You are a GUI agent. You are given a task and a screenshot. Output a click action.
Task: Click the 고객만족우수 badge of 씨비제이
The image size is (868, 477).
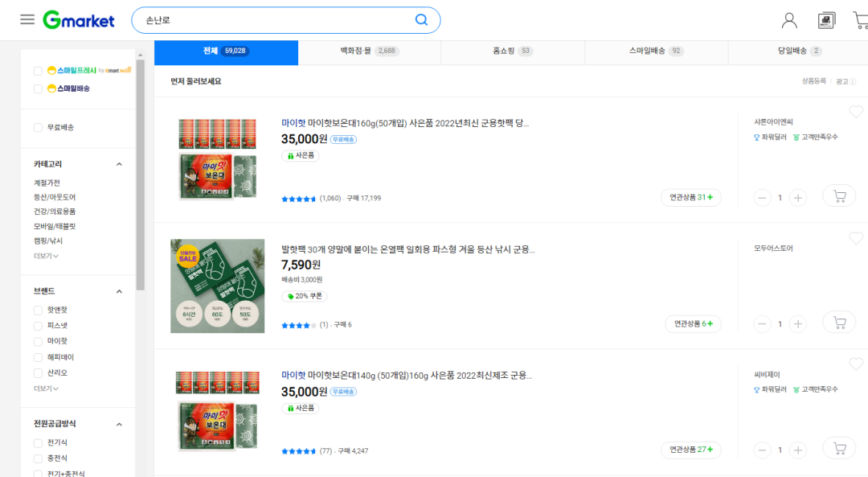[816, 389]
